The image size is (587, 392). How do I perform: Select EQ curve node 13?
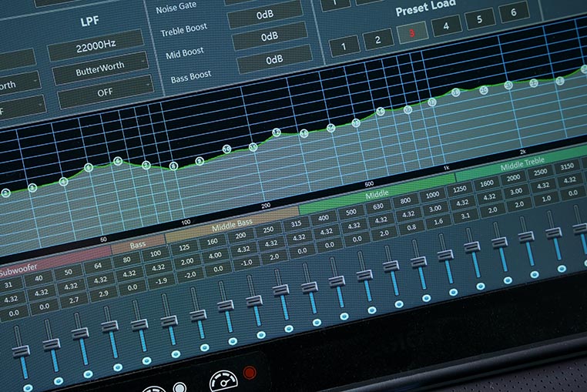pos(304,133)
